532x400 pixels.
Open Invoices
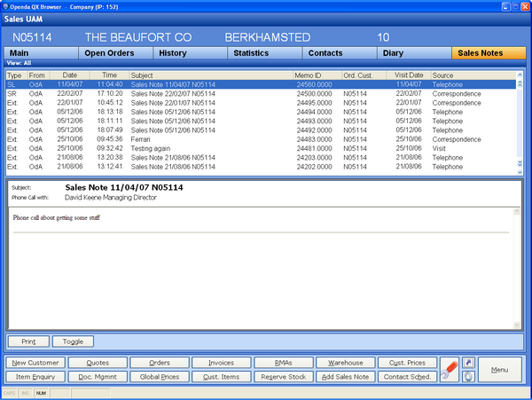(x=222, y=363)
